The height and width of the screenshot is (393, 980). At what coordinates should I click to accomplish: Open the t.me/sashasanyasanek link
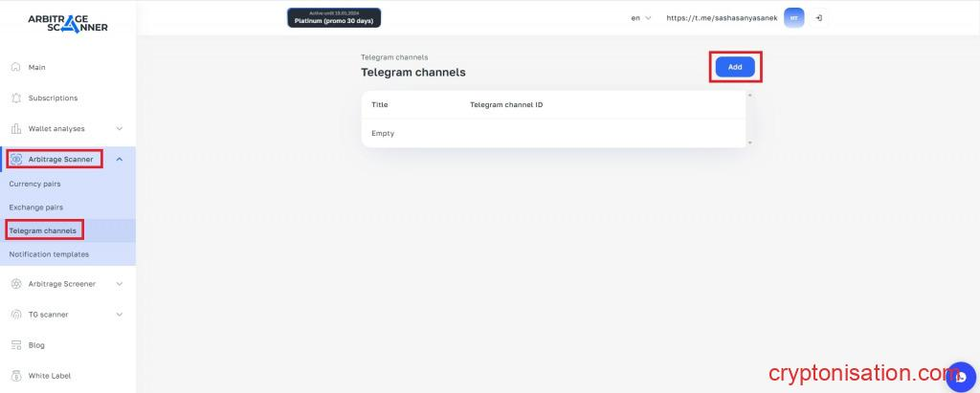722,18
